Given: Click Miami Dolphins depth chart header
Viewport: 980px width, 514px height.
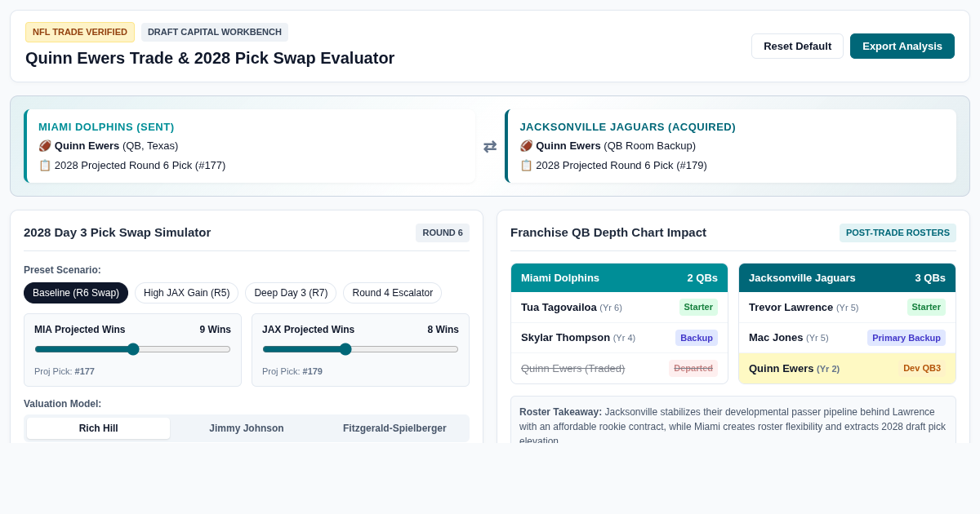Looking at the screenshot, I should pos(619,277).
